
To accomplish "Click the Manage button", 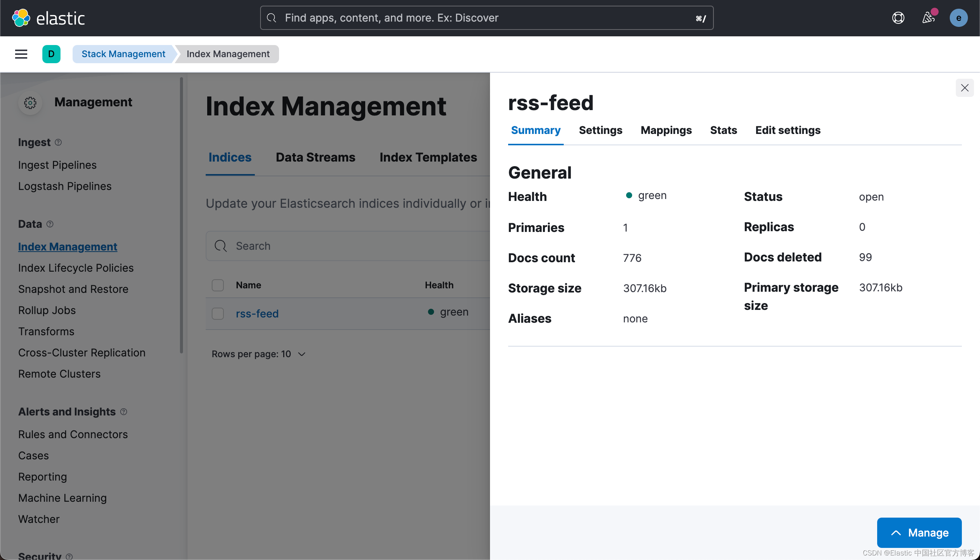I will pos(919,533).
